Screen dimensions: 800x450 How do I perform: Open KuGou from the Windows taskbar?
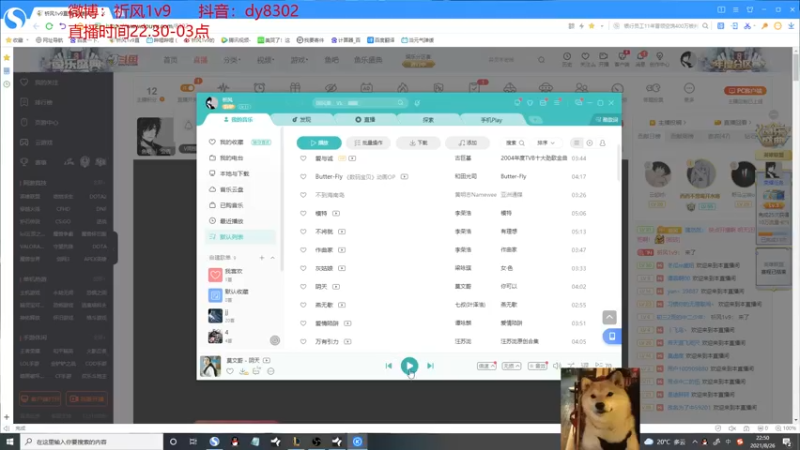pyautogui.click(x=357, y=441)
